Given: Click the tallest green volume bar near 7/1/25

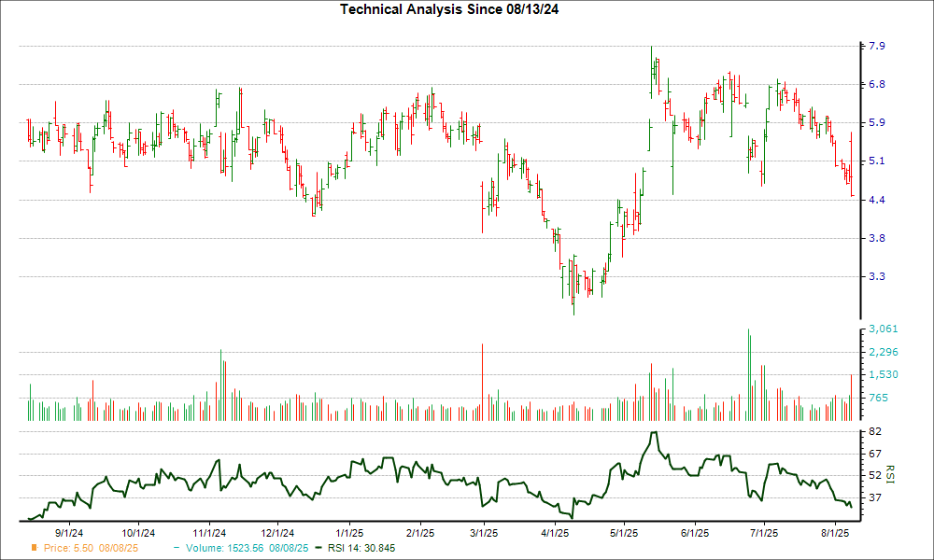Looking at the screenshot, I should tap(748, 375).
